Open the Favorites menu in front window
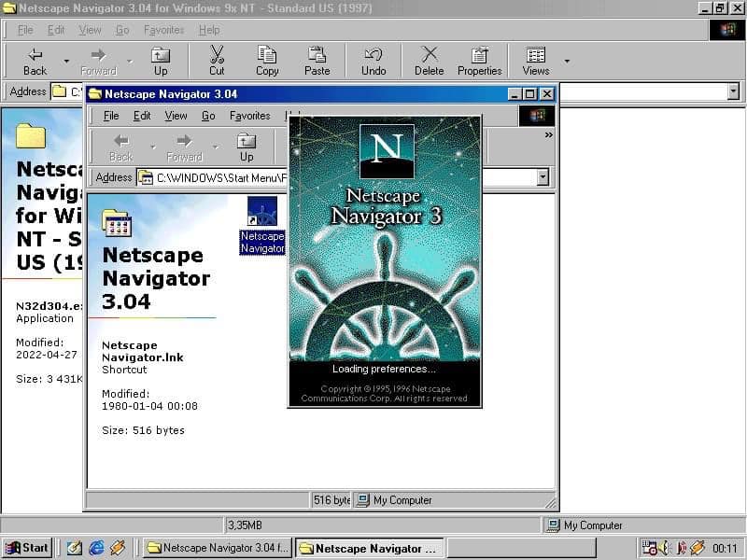747x560 pixels. click(249, 116)
